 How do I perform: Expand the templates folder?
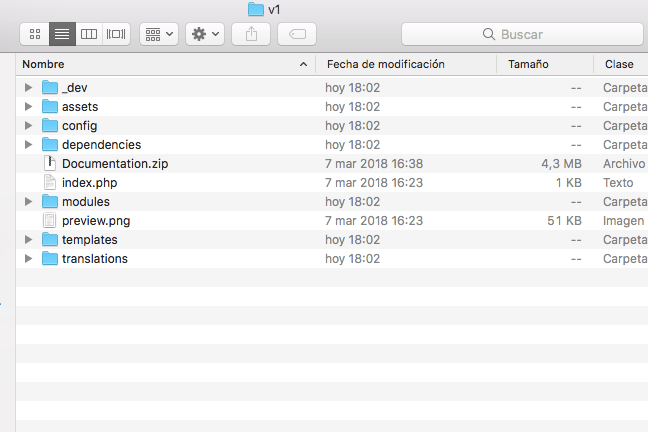tap(28, 239)
